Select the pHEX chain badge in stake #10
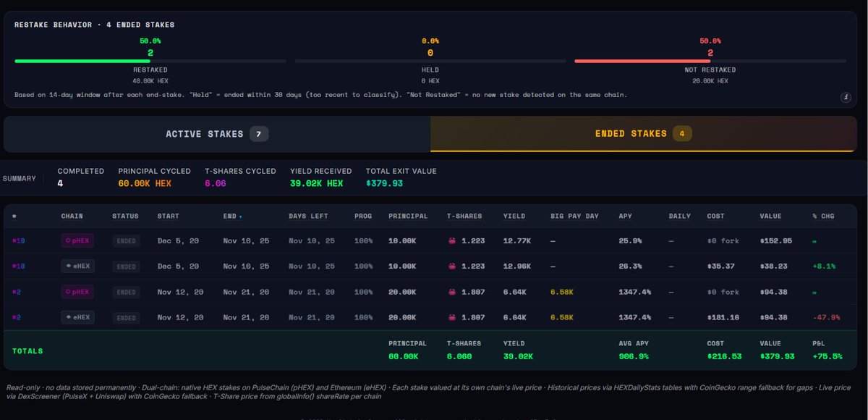 coord(77,240)
